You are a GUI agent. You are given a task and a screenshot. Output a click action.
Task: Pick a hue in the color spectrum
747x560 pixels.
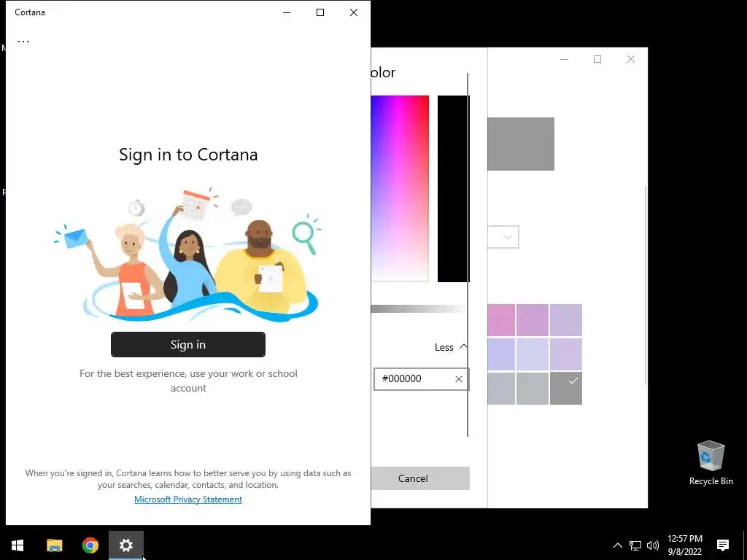(400, 188)
